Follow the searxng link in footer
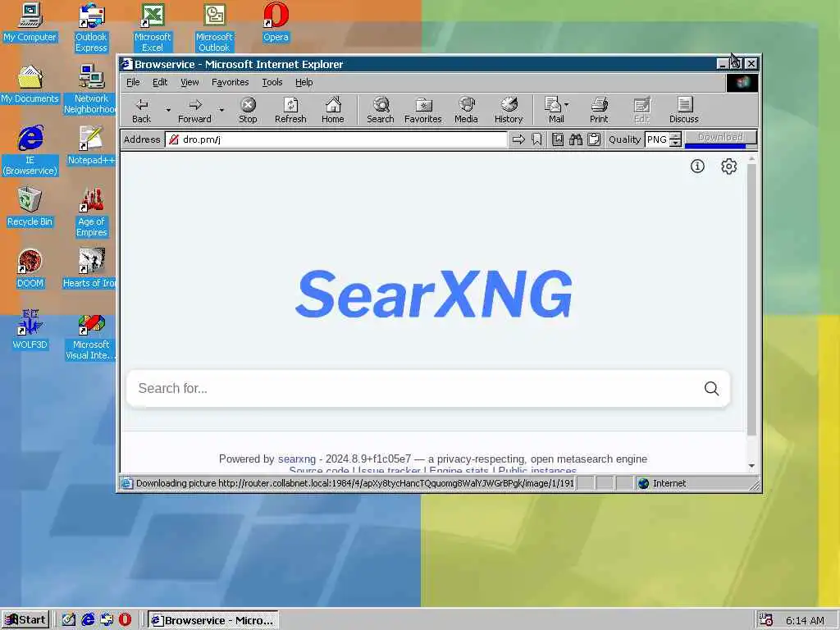Screen dimensions: 840x630 297,459
